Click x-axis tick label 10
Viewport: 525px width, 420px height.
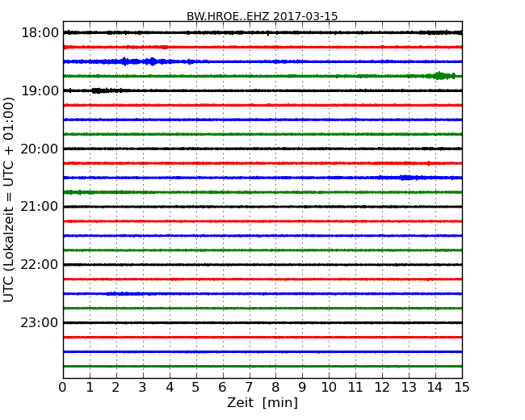[329, 387]
